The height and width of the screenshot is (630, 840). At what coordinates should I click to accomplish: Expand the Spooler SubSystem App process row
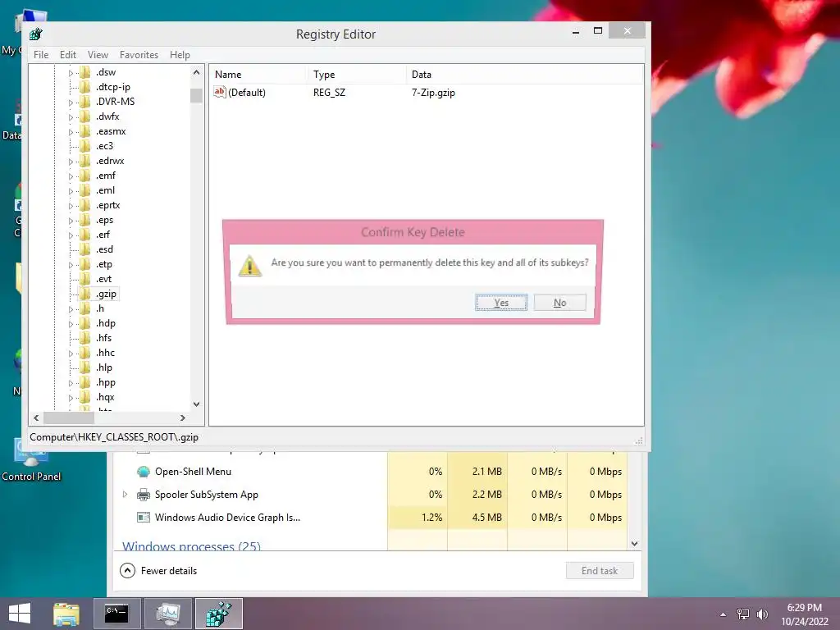coord(125,495)
